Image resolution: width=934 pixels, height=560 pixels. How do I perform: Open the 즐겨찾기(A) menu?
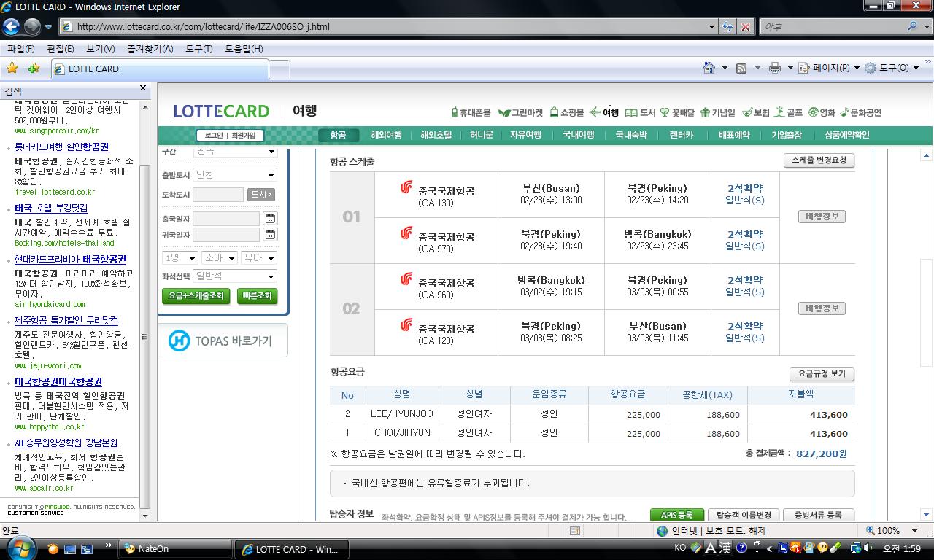(x=150, y=49)
